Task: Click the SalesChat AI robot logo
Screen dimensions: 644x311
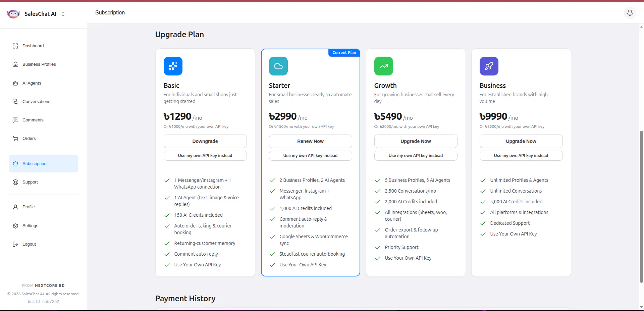Action: [13, 14]
